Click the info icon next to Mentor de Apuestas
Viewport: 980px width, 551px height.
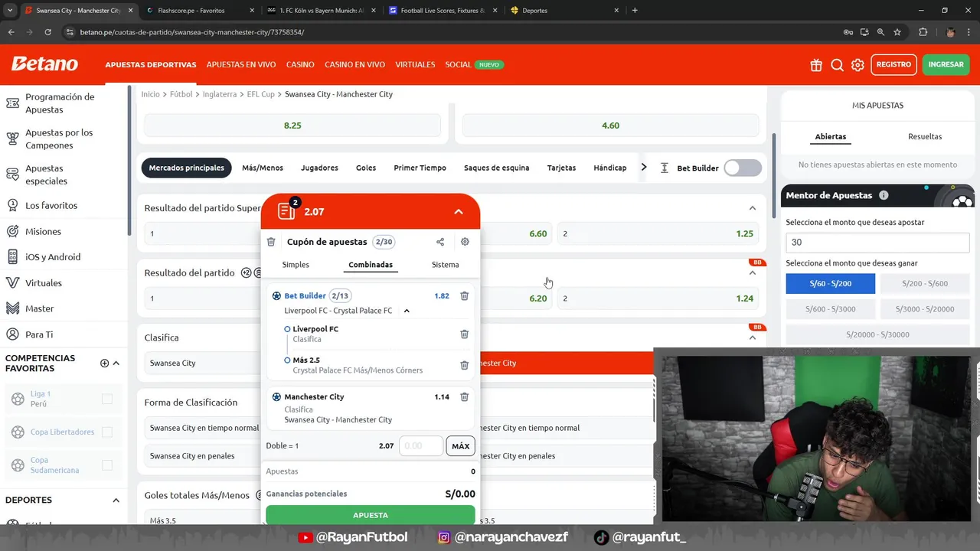[884, 195]
